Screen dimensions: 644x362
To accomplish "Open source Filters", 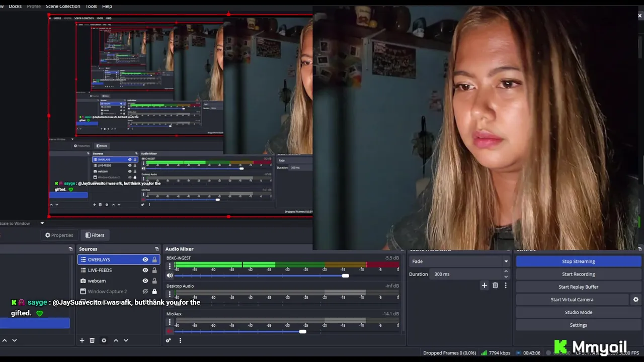I will (95, 235).
